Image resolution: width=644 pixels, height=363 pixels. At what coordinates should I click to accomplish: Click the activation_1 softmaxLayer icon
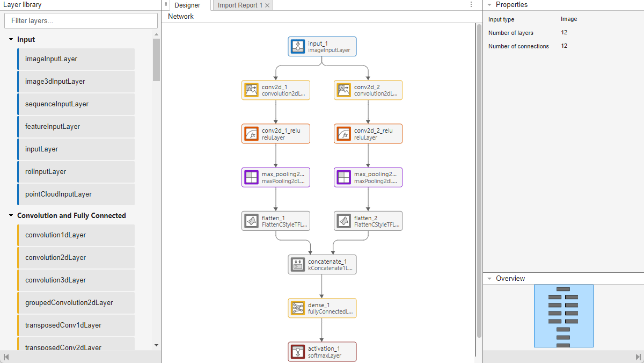click(x=298, y=352)
